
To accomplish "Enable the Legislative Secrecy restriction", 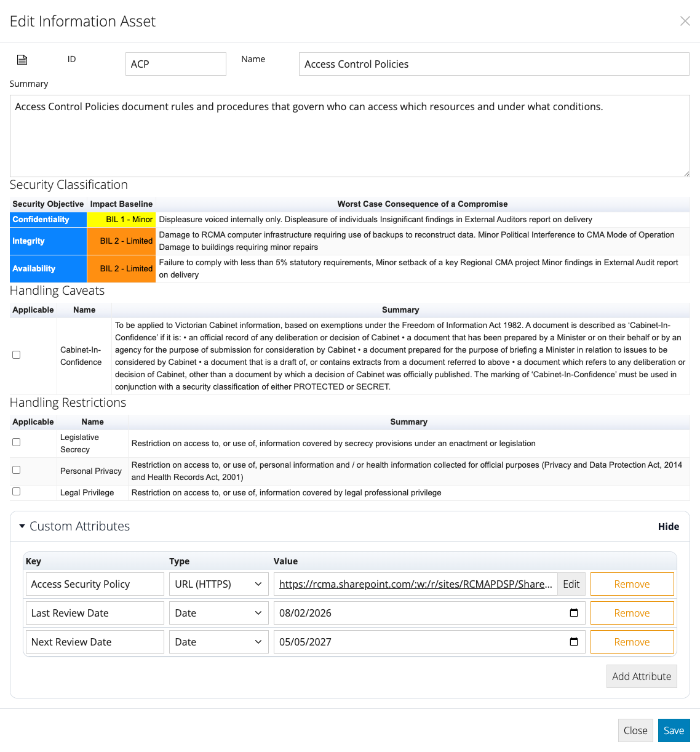I will tap(17, 442).
